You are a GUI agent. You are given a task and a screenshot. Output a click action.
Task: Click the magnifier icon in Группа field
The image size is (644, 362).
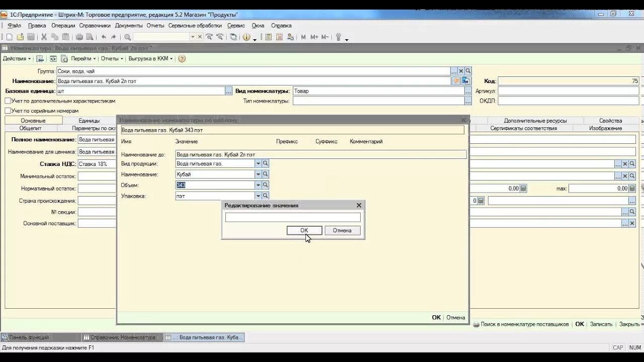pyautogui.click(x=468, y=71)
